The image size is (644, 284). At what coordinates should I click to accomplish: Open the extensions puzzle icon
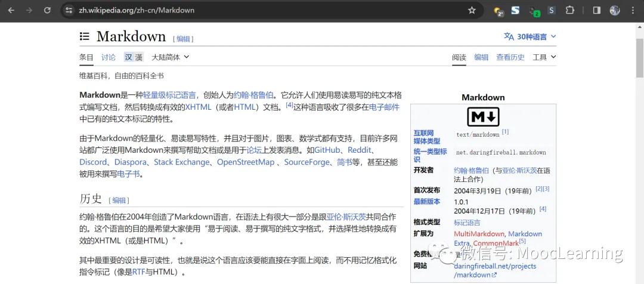pyautogui.click(x=569, y=10)
